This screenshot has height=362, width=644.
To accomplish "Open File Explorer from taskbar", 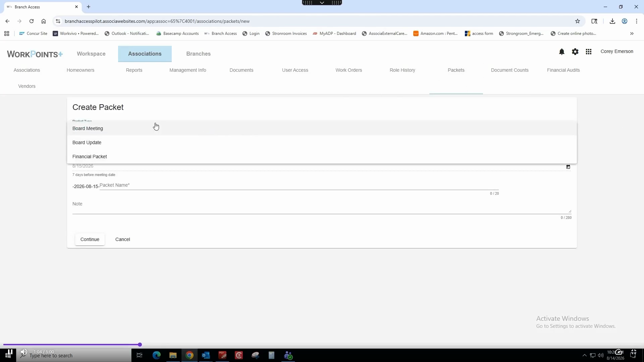I will point(173,355).
